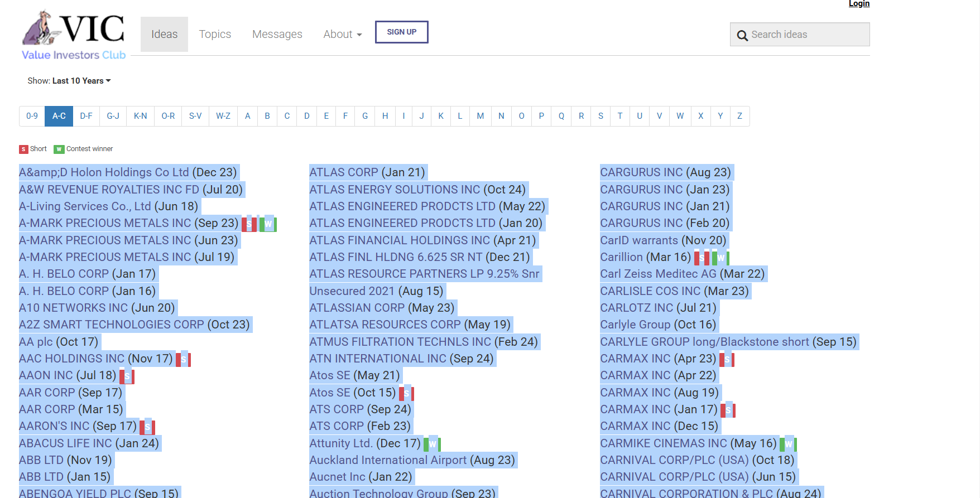Click the search magnifier icon
The image size is (980, 498).
pos(742,35)
